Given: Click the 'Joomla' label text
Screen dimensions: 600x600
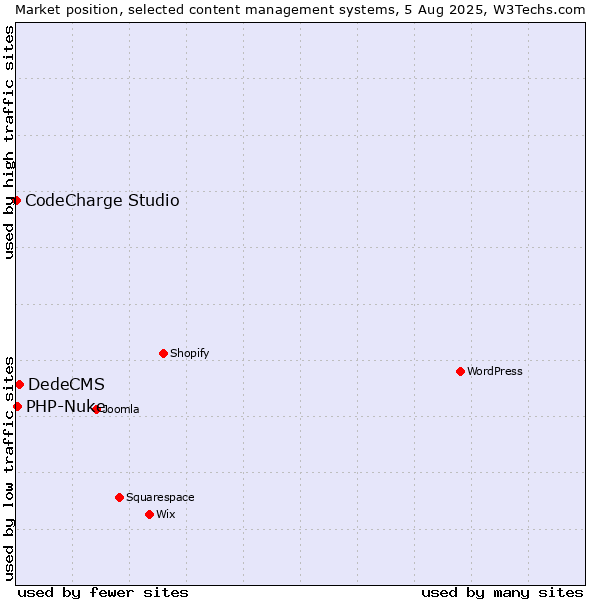Looking at the screenshot, I should coord(119,409).
